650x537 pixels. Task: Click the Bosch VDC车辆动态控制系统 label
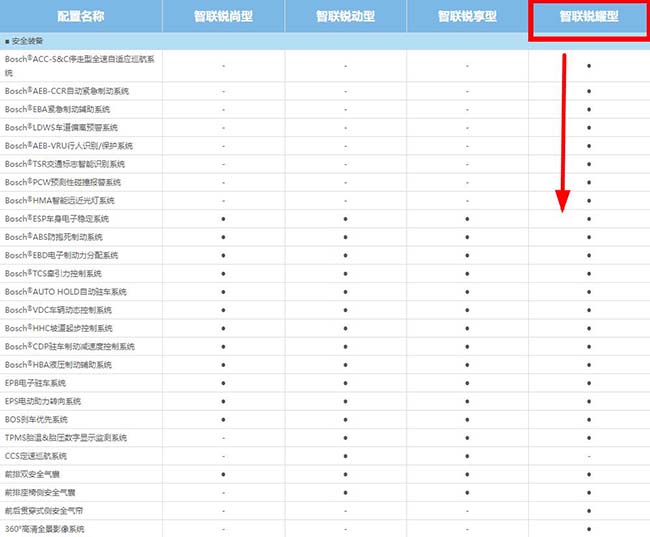click(x=58, y=310)
